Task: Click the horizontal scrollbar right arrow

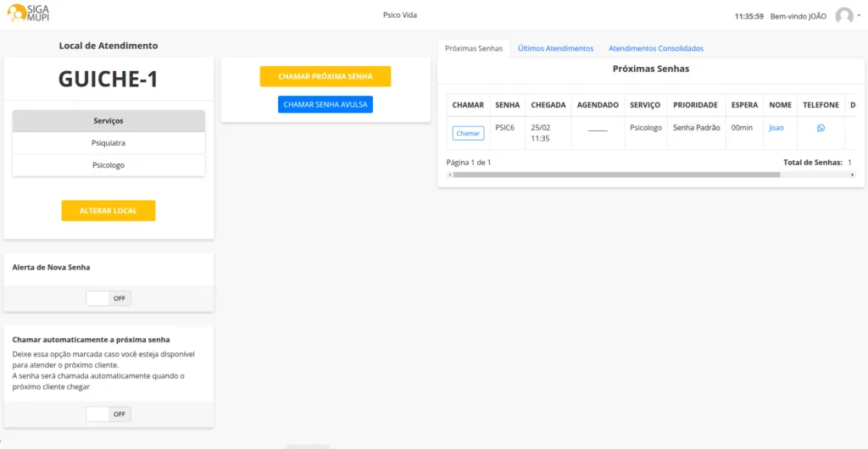Action: (852, 175)
